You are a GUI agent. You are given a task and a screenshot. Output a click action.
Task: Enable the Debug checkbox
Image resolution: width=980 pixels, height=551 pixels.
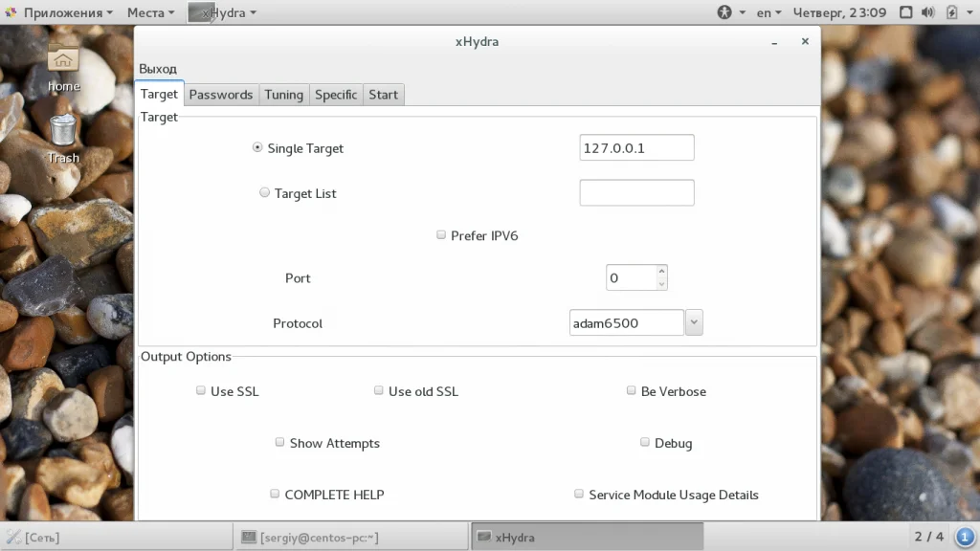tap(644, 442)
